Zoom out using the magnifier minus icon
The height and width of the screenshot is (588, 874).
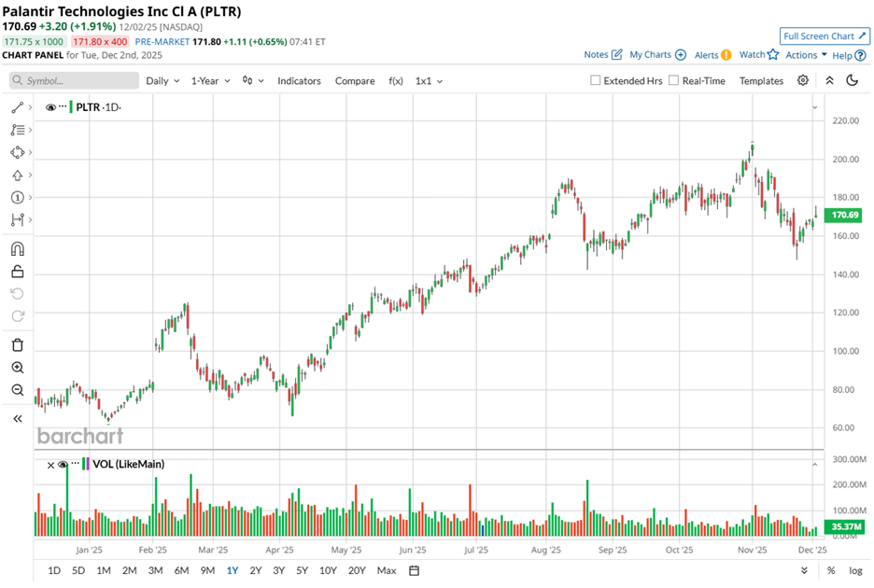(18, 390)
